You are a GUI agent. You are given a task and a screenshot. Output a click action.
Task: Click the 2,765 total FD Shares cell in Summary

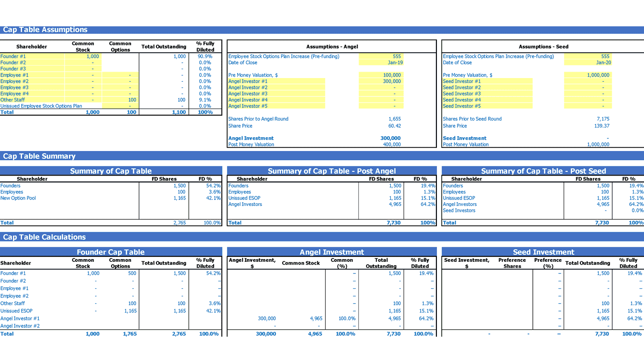point(179,223)
